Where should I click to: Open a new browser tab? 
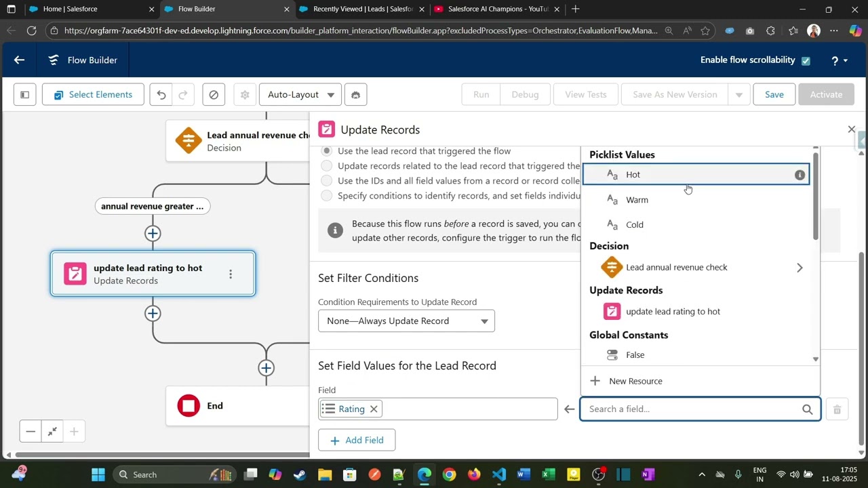pos(576,9)
